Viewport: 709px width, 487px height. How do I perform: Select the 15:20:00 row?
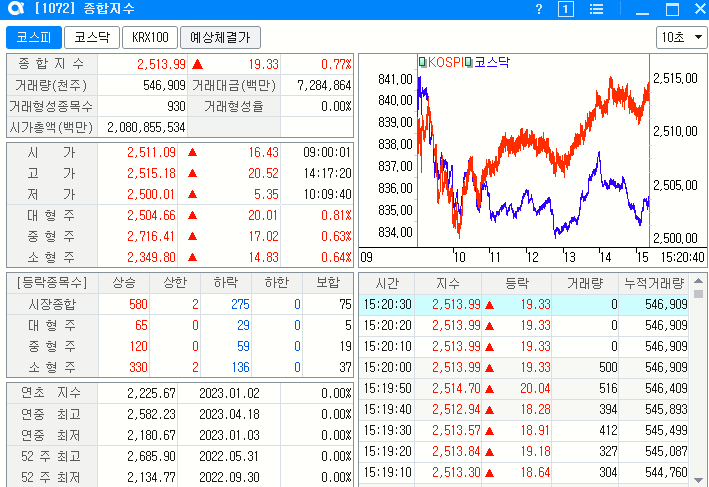524,367
